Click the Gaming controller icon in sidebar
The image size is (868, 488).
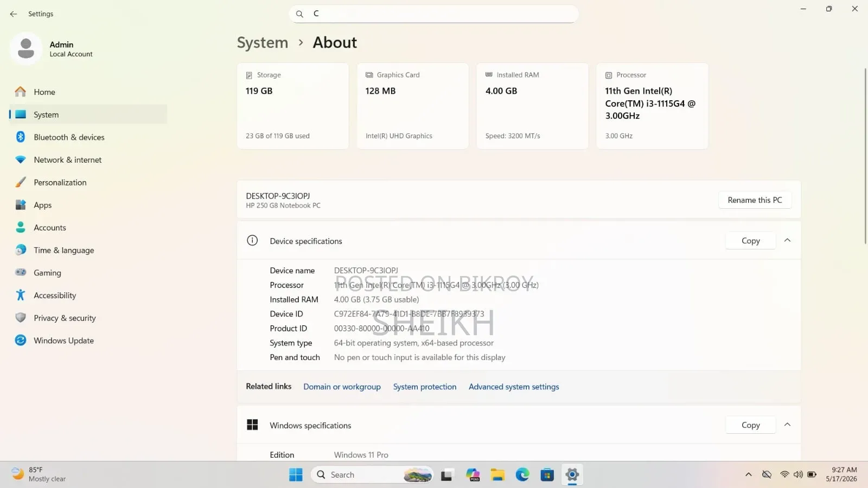tap(21, 272)
